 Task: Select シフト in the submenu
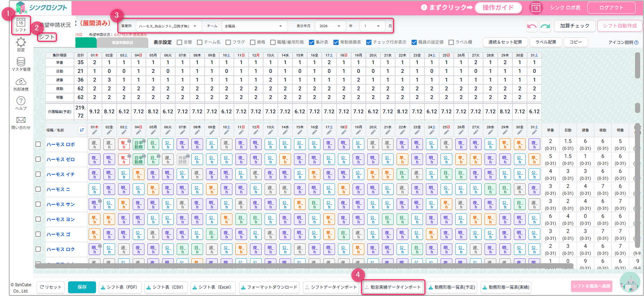[47, 37]
